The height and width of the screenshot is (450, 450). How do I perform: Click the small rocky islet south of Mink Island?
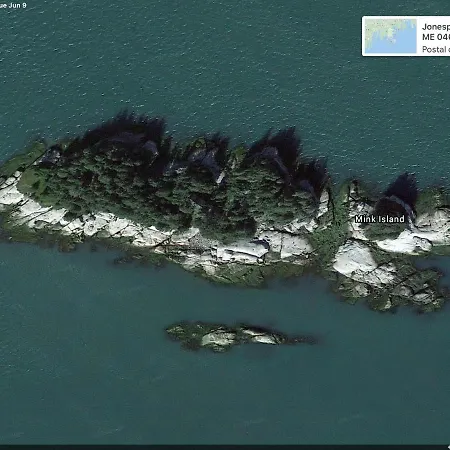pos(238,336)
